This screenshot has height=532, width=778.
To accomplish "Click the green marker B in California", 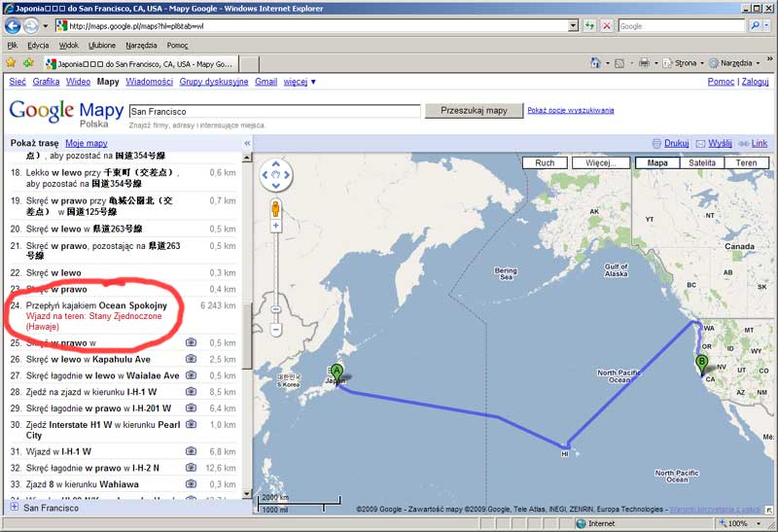I will tap(701, 367).
